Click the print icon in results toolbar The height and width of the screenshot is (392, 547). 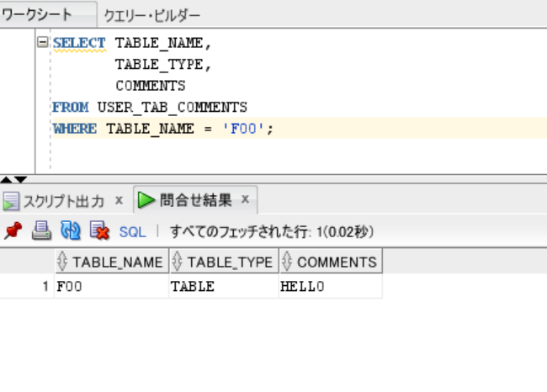[41, 230]
